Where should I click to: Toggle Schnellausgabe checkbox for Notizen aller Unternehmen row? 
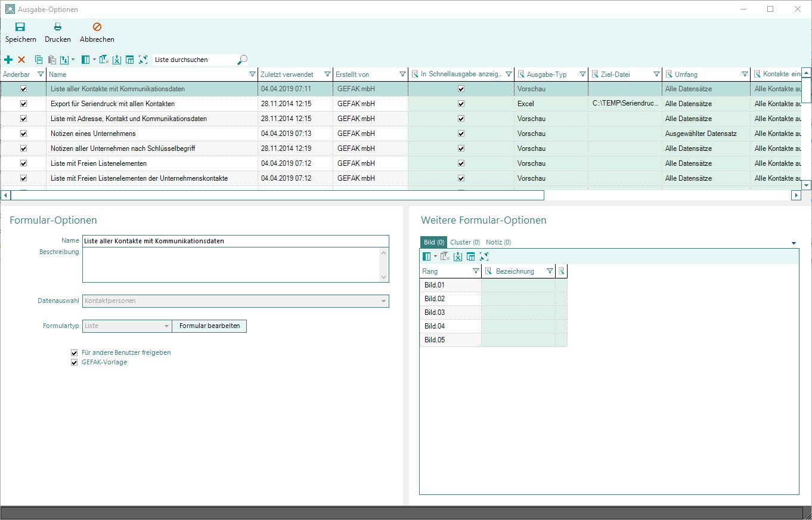tap(461, 148)
